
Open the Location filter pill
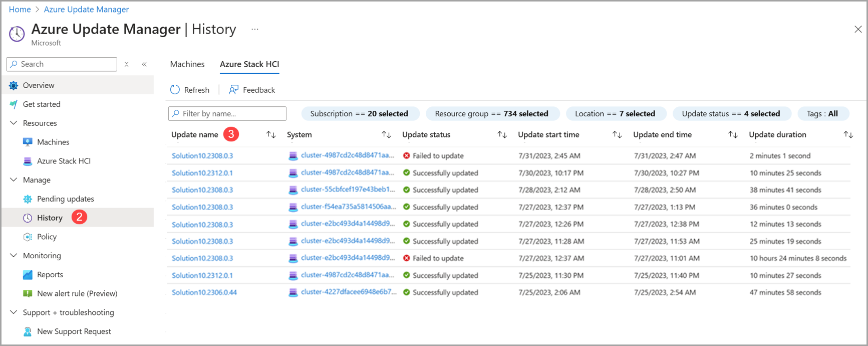[615, 114]
